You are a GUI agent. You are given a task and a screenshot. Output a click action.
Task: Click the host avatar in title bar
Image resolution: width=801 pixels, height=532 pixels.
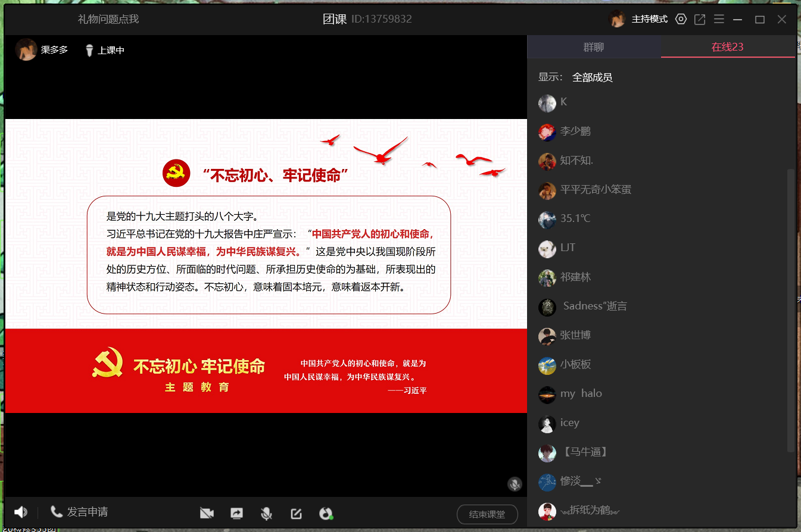pyautogui.click(x=617, y=19)
